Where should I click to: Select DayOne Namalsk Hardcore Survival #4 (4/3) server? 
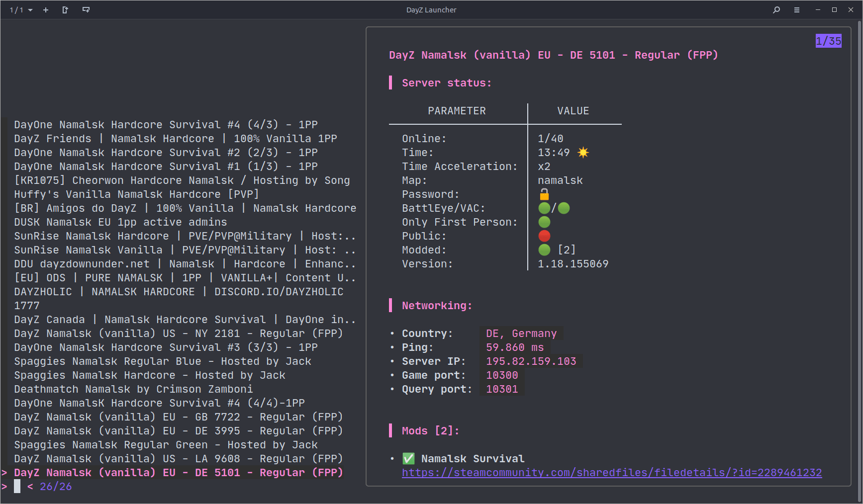[x=166, y=125]
